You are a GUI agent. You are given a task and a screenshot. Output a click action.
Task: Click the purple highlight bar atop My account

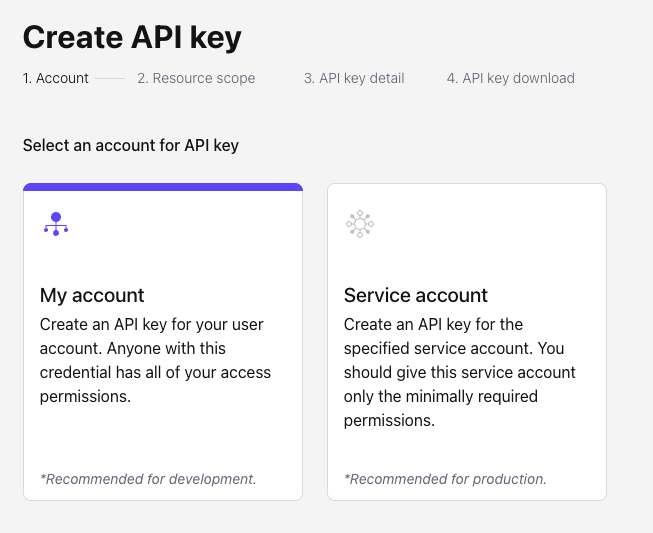point(163,187)
